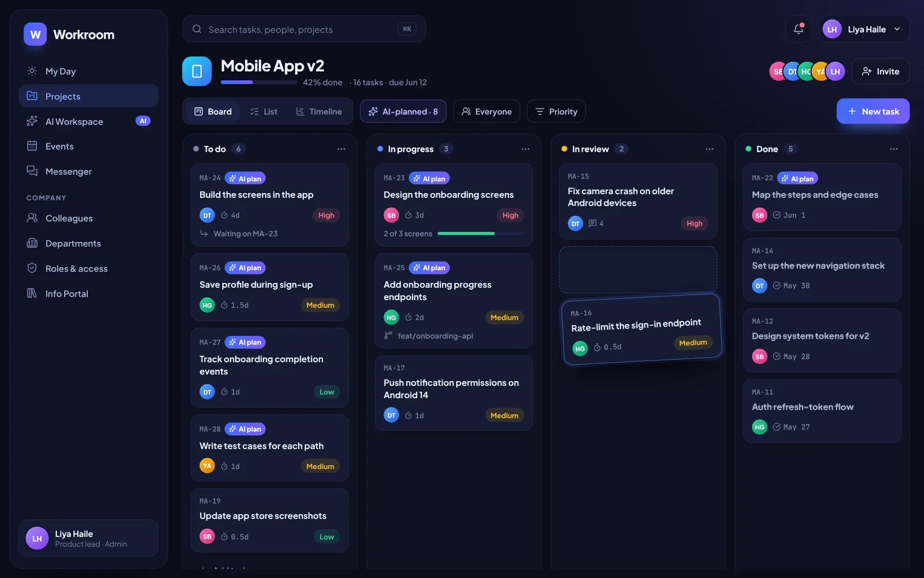Switch to Timeline view tab
Screen dimensions: 924x578
click(x=319, y=111)
